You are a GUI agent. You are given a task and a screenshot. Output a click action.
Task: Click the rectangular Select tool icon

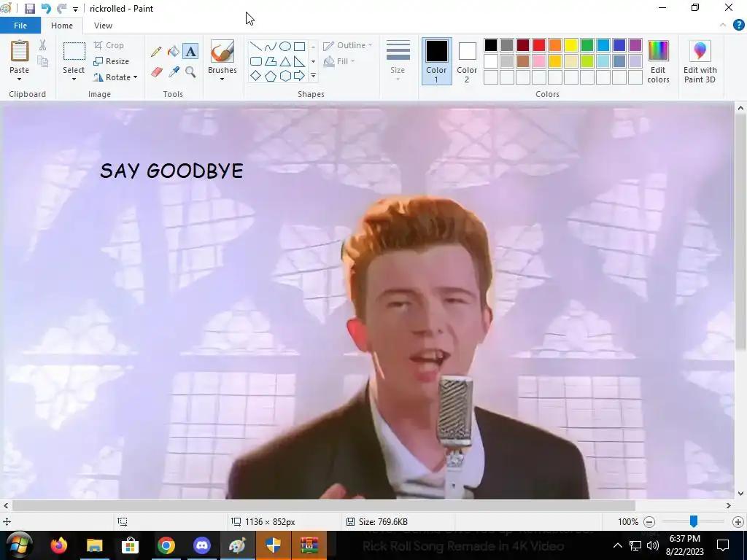(x=74, y=52)
